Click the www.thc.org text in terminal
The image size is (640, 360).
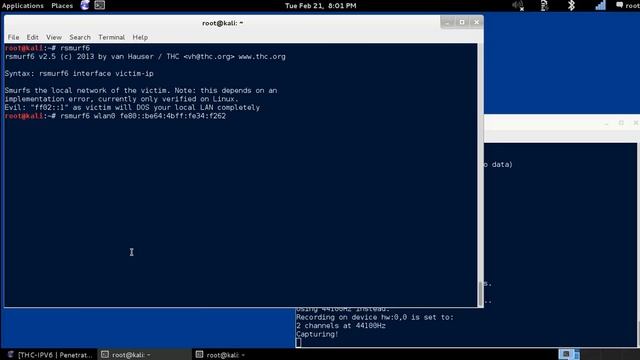tap(262, 57)
